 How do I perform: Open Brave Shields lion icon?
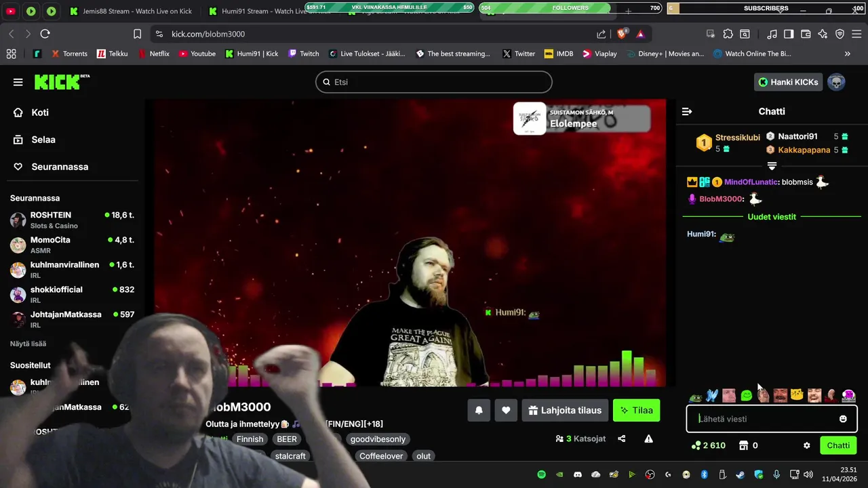click(622, 33)
